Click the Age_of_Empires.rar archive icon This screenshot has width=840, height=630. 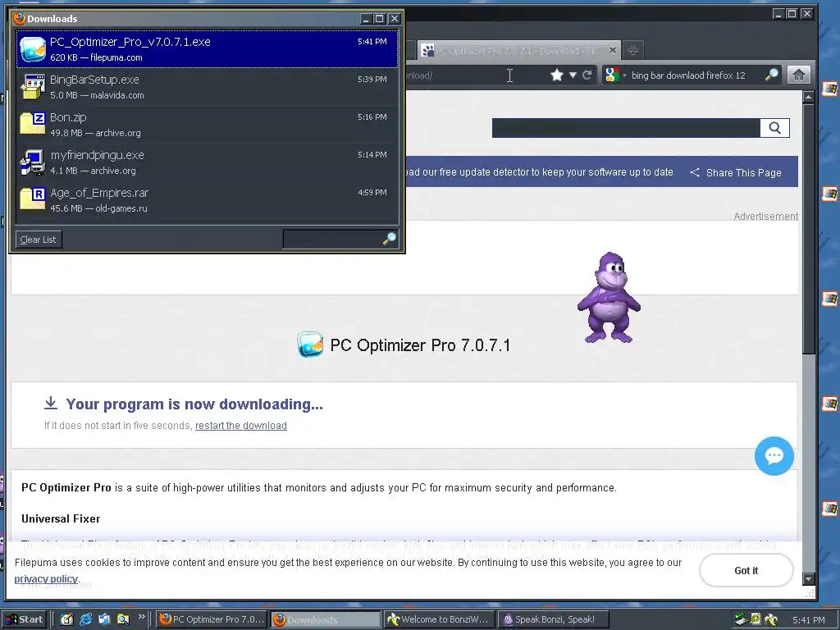(x=33, y=199)
